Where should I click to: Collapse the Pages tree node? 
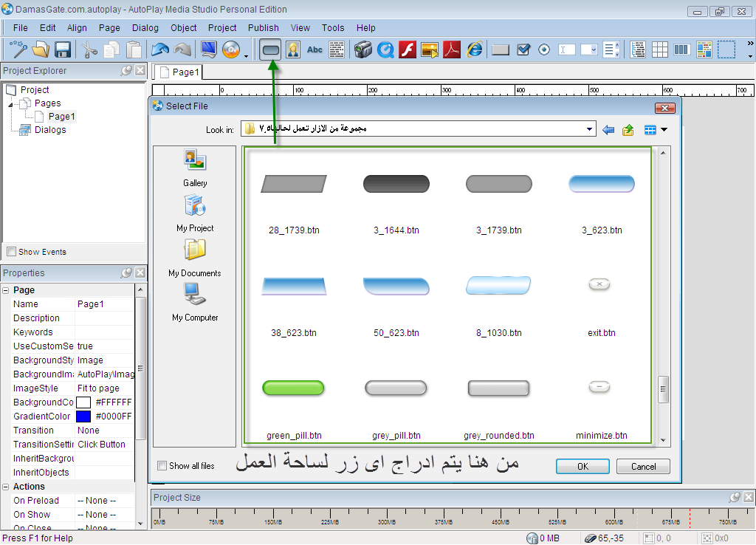pos(10,104)
